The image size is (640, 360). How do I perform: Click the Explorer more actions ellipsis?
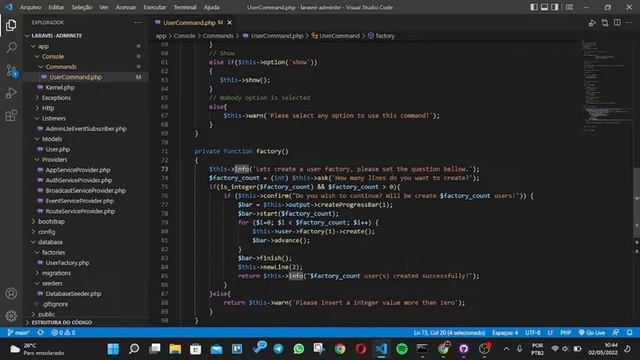pos(138,22)
